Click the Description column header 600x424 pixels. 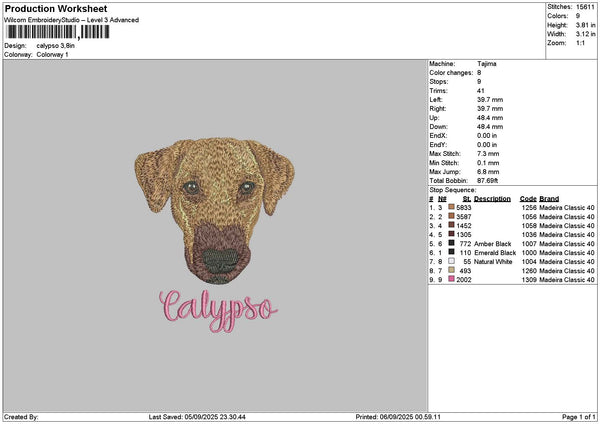pos(492,199)
